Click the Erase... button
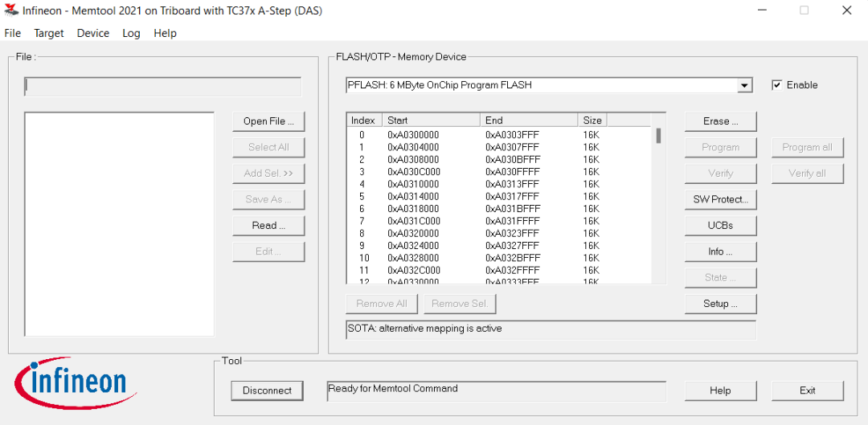The height and width of the screenshot is (425, 868). coord(720,121)
